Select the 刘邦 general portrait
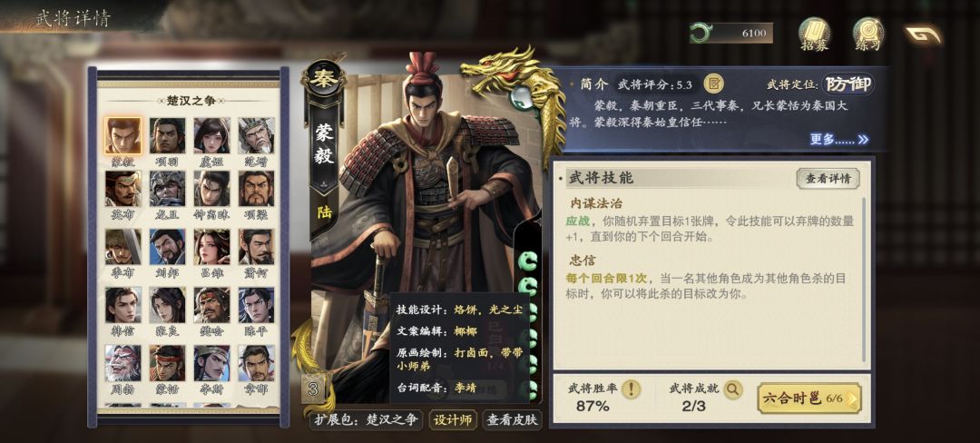The image size is (980, 443). [x=168, y=252]
